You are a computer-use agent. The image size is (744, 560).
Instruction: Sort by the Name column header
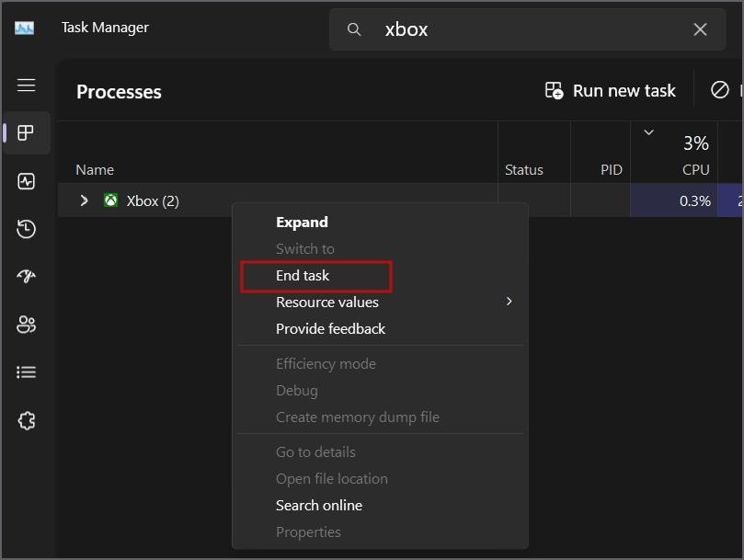pos(95,170)
